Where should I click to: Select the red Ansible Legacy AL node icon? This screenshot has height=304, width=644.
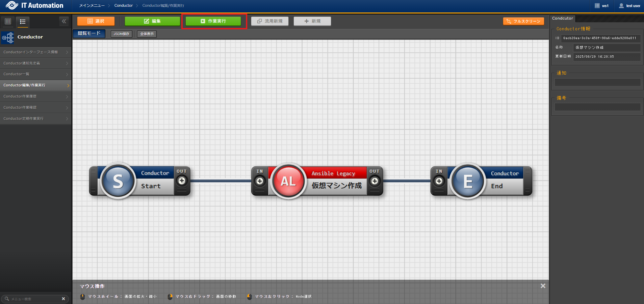pos(288,181)
